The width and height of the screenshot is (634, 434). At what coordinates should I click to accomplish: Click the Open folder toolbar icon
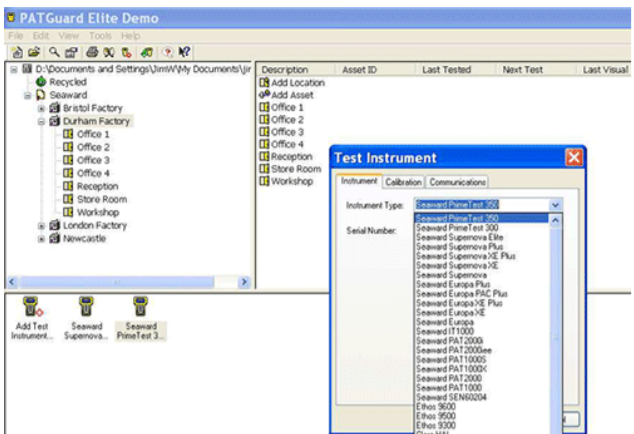(x=33, y=51)
